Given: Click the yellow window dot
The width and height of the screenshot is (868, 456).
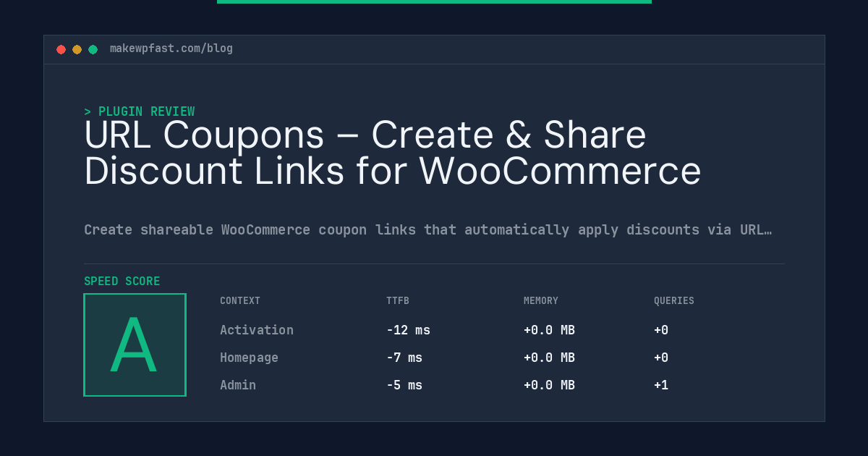Looking at the screenshot, I should (x=77, y=49).
